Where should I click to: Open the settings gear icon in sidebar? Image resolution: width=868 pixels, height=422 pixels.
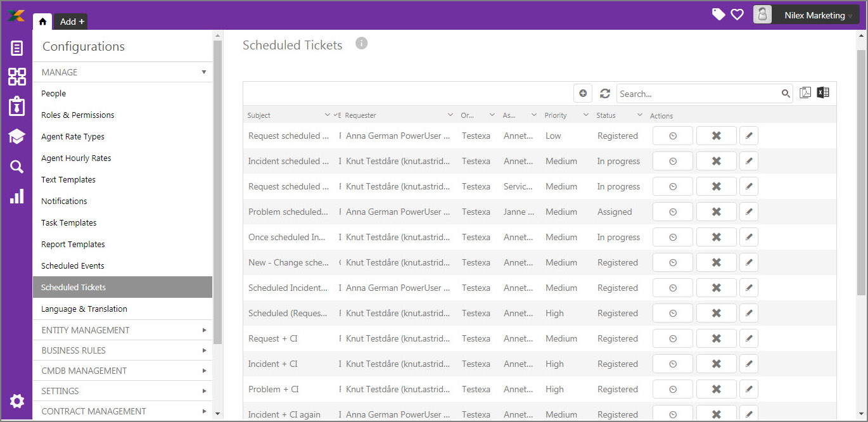click(17, 400)
